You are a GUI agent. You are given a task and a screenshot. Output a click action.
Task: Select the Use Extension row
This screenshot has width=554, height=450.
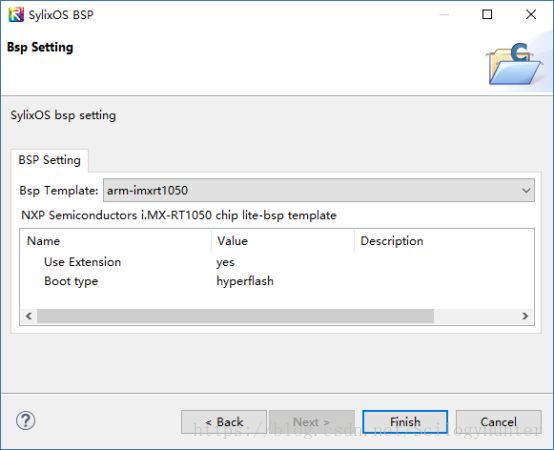[277, 262]
